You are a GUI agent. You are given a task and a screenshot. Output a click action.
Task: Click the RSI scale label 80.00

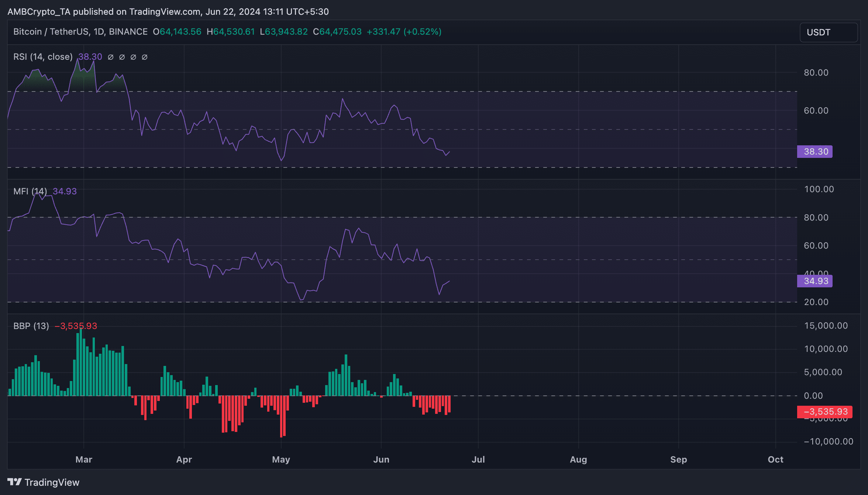pyautogui.click(x=816, y=73)
